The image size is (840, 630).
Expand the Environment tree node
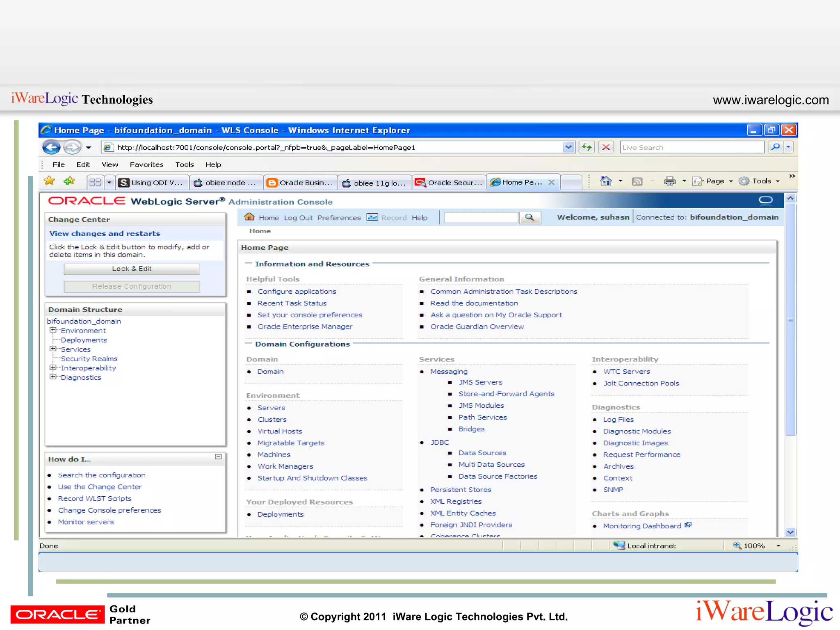[53, 330]
